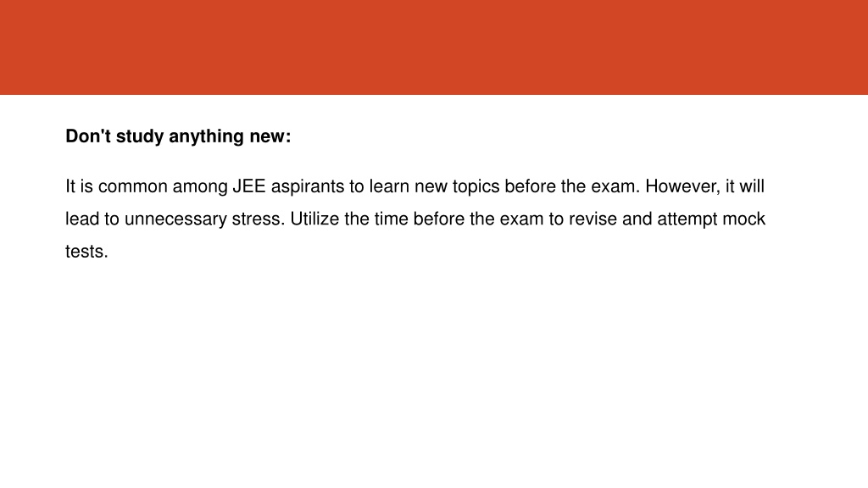Click the word "common" in the first line

point(133,187)
